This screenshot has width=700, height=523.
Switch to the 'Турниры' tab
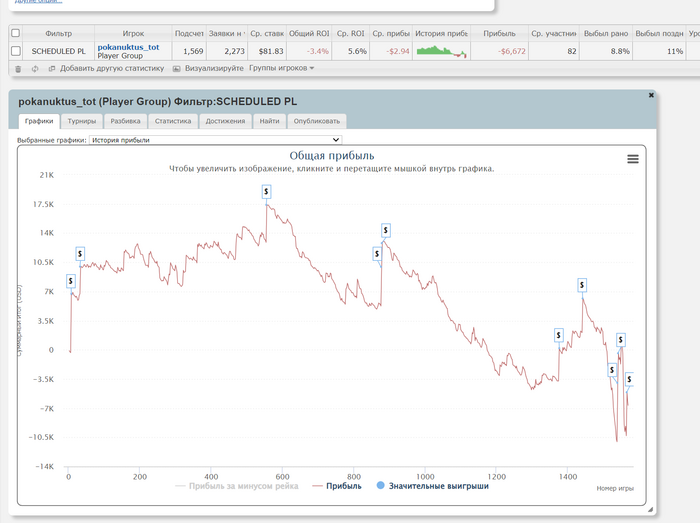(x=82, y=121)
